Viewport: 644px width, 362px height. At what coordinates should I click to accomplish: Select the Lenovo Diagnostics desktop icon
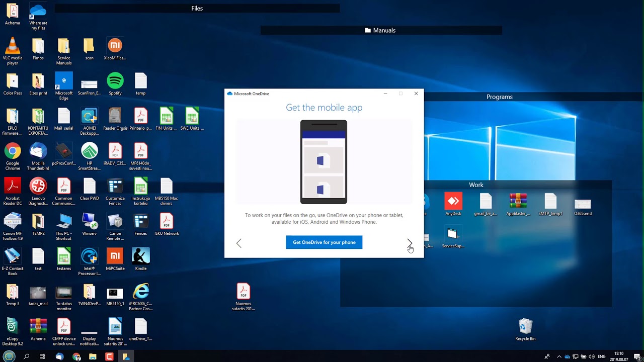[38, 192]
